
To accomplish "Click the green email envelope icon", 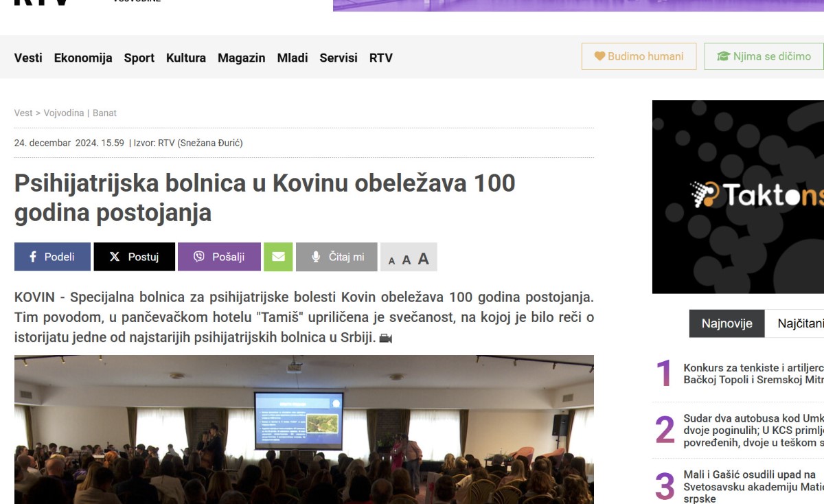I will pyautogui.click(x=278, y=257).
